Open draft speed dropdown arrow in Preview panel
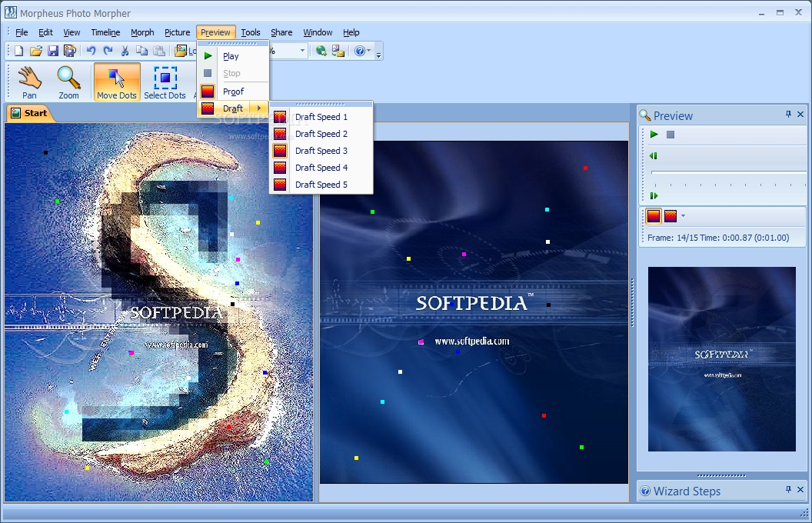 click(683, 216)
